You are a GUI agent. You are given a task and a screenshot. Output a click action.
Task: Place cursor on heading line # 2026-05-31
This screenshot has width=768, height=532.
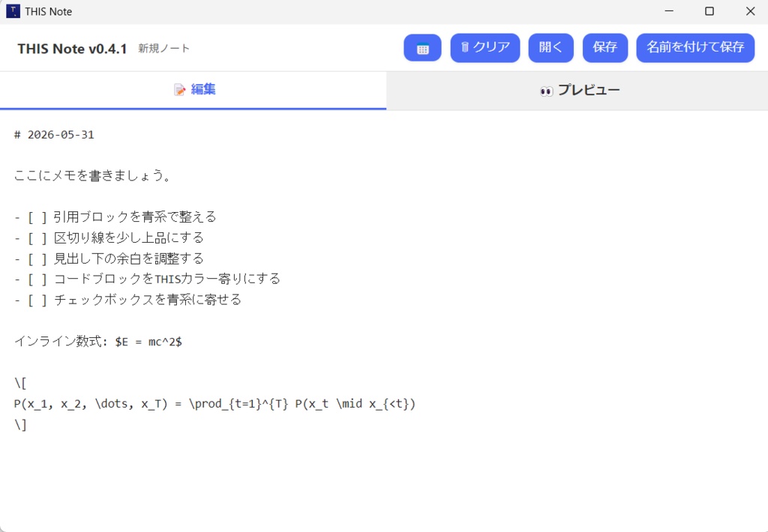coord(54,135)
